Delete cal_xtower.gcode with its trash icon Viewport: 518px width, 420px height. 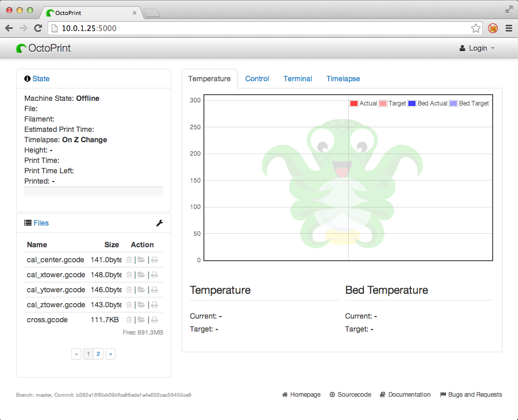coord(129,275)
